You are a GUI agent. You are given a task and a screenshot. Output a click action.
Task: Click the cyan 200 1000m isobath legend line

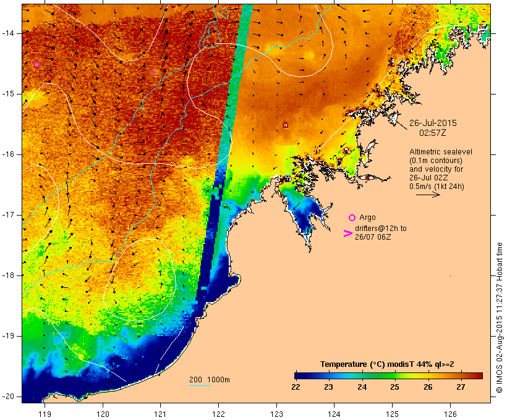tap(200, 385)
